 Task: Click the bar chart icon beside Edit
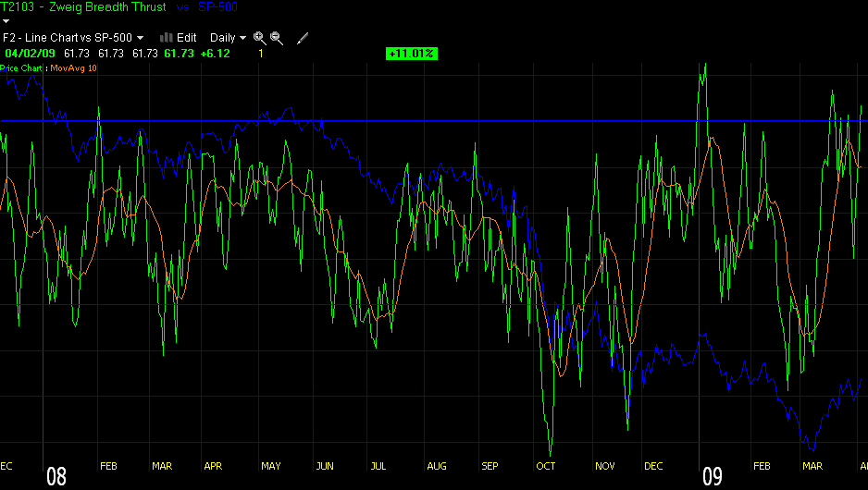point(166,38)
